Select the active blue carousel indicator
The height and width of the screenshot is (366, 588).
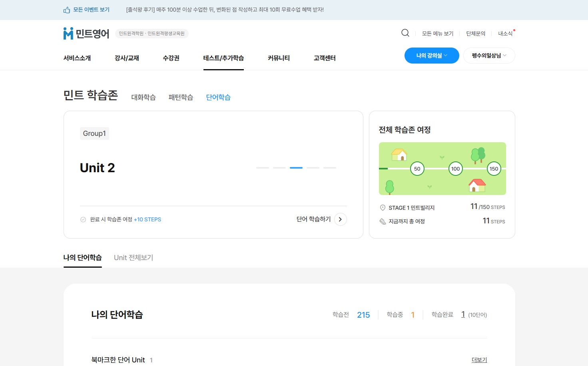(296, 168)
